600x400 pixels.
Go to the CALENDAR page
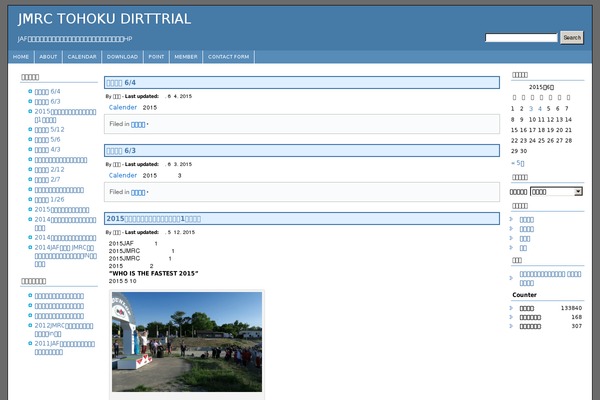coord(82,57)
